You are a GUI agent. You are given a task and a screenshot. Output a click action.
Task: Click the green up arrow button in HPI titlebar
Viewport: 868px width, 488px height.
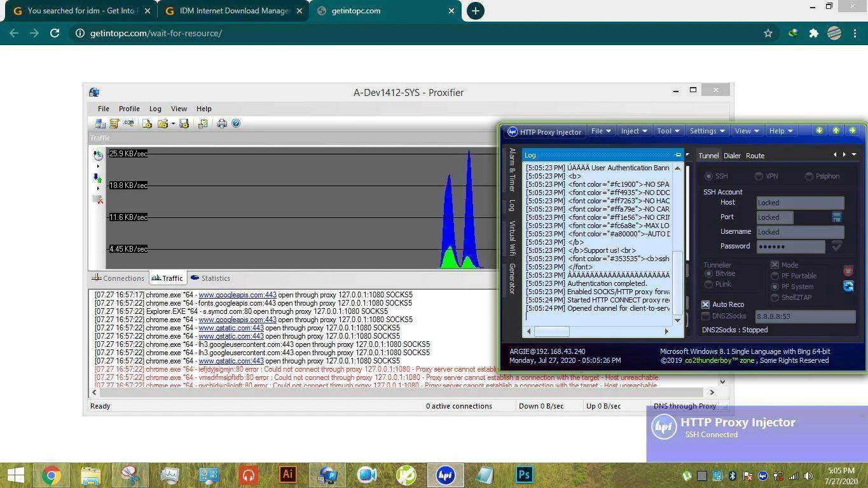tap(836, 131)
